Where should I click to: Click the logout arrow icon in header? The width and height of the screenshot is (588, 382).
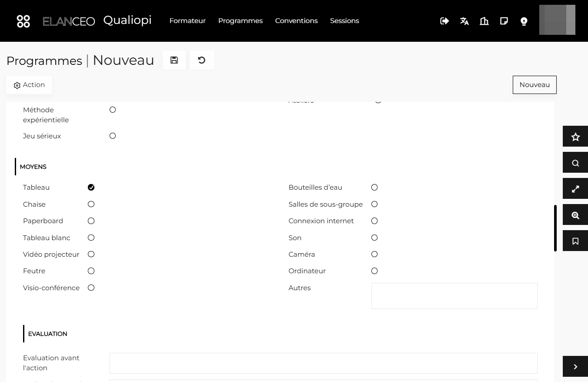click(444, 21)
